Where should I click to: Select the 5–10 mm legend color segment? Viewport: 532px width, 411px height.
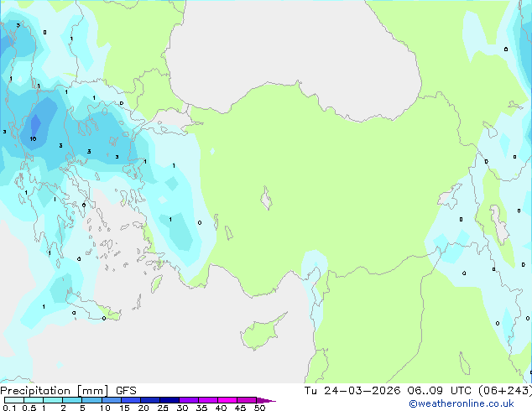[x=91, y=400]
